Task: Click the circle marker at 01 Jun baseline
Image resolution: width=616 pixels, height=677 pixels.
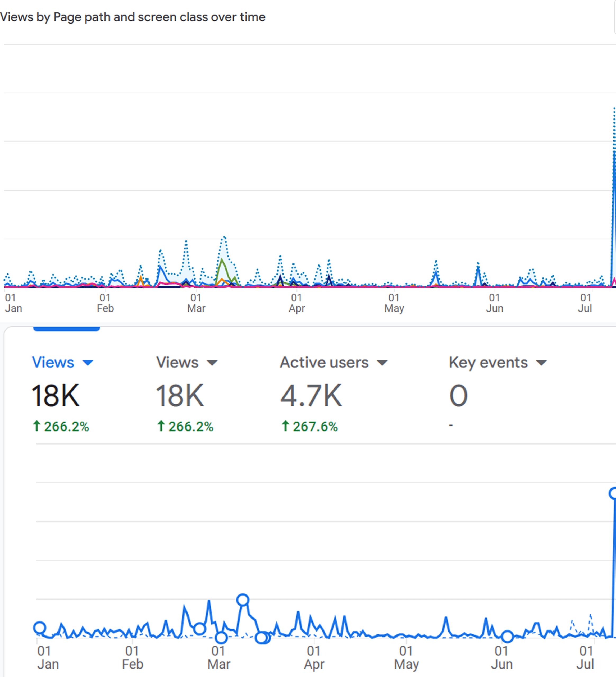Action: tap(507, 636)
